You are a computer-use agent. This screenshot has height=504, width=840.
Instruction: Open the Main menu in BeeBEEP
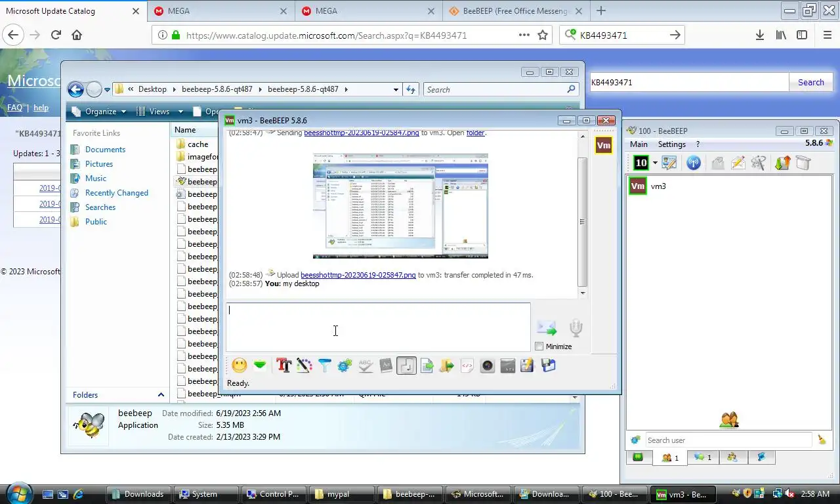(639, 144)
